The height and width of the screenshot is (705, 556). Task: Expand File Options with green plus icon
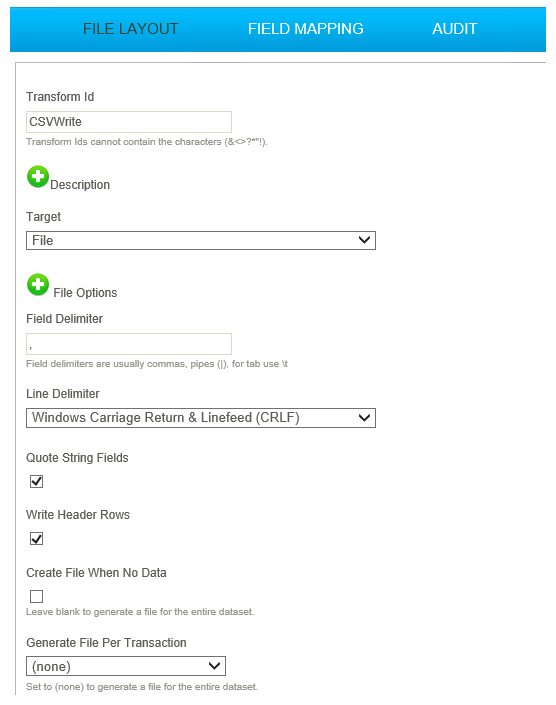pyautogui.click(x=38, y=285)
